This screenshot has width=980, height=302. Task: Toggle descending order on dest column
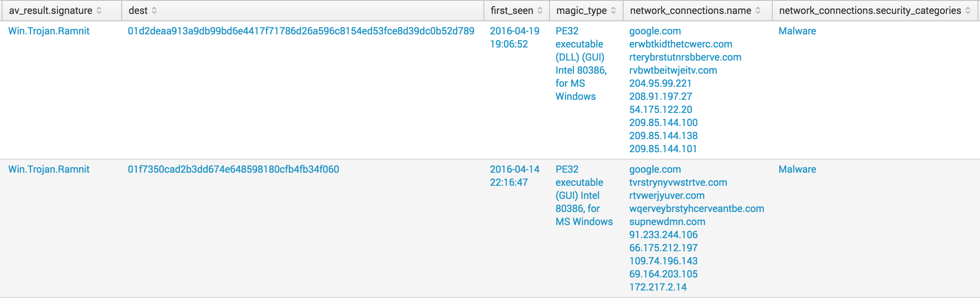click(x=154, y=11)
